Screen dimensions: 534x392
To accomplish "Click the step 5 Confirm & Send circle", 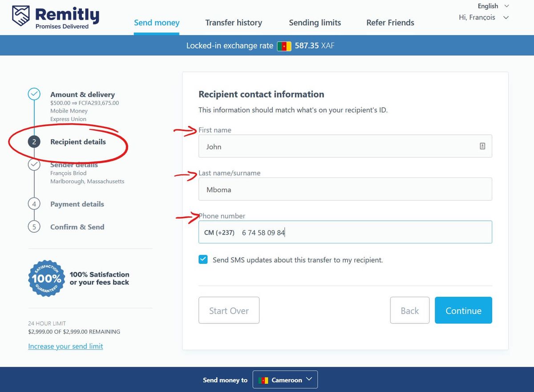I will 34,227.
